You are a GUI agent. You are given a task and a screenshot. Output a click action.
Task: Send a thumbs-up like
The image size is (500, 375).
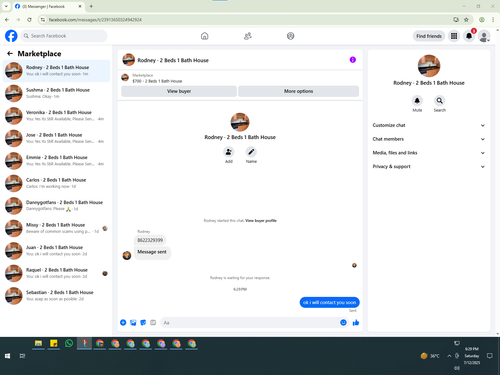pyautogui.click(x=356, y=322)
